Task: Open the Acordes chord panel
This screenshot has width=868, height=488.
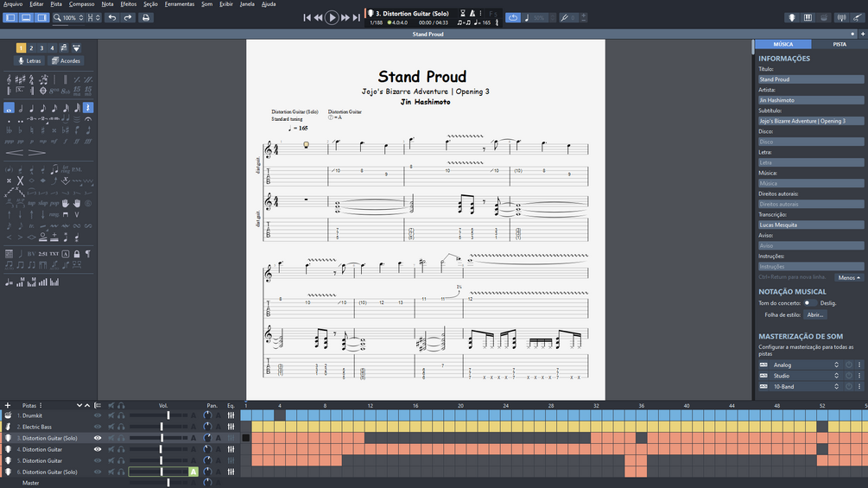Action: coord(66,60)
